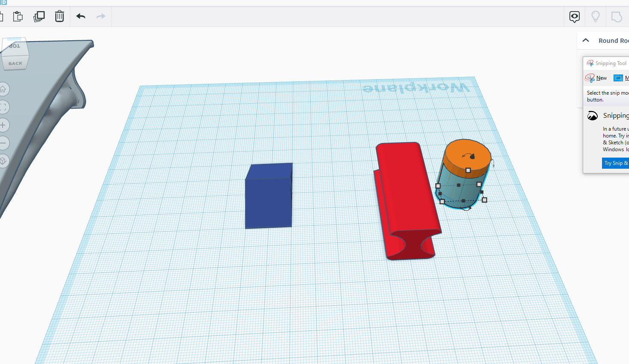Screen dimensions: 629x364
Task: Open the Mode option in Snipping Tool
Action: click(x=621, y=78)
